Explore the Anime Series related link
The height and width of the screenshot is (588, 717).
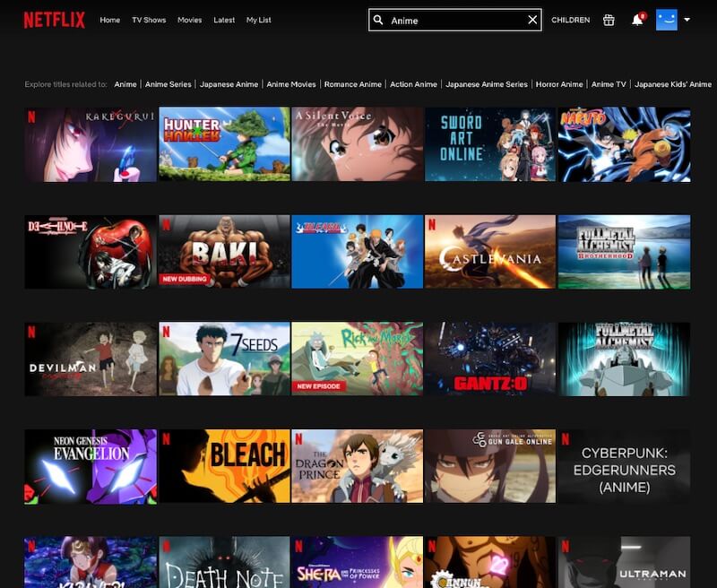[x=168, y=84]
